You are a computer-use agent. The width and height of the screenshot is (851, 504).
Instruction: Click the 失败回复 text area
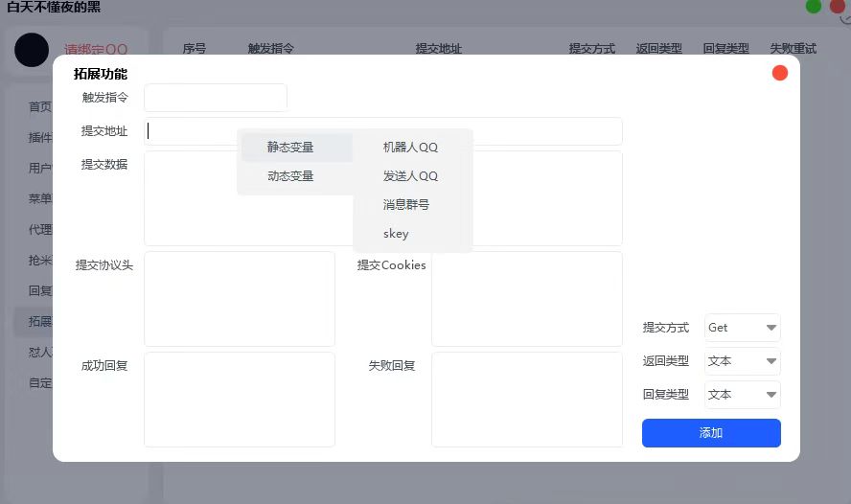526,400
